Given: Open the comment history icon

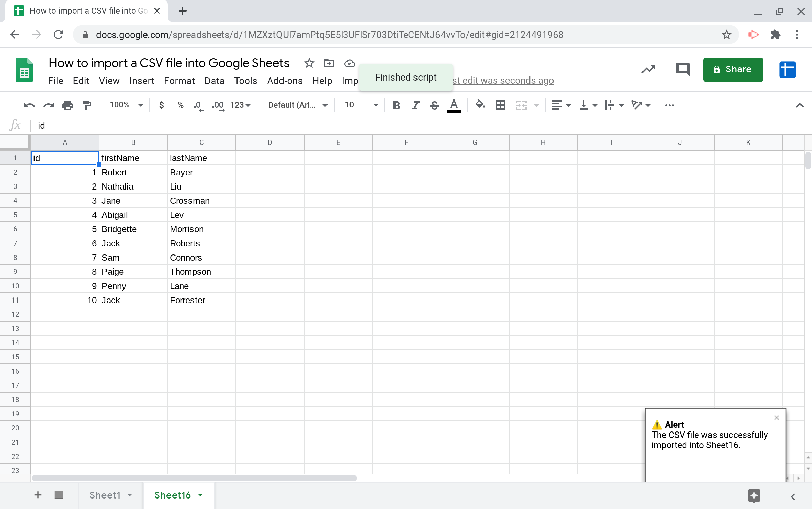Looking at the screenshot, I should pos(682,69).
